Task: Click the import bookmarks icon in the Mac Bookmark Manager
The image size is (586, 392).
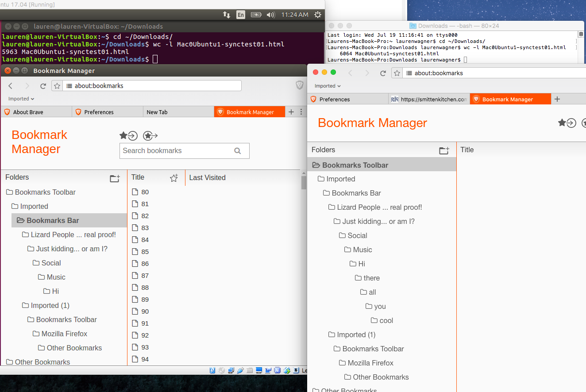Action: (x=567, y=123)
